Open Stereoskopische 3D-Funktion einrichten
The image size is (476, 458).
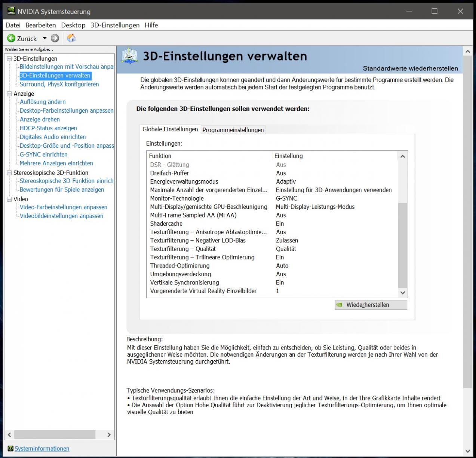tap(67, 181)
